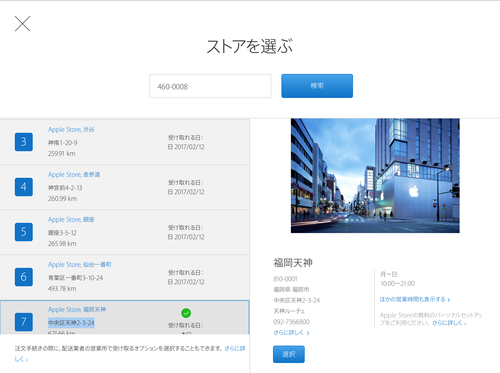Click distance text 265.98 km
The height and width of the screenshot is (373, 500).
[62, 244]
